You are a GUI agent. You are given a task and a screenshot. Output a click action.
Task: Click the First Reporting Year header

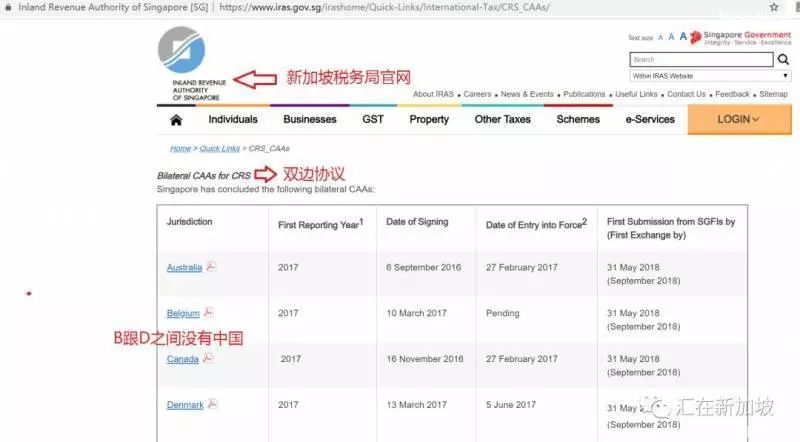tap(320, 224)
